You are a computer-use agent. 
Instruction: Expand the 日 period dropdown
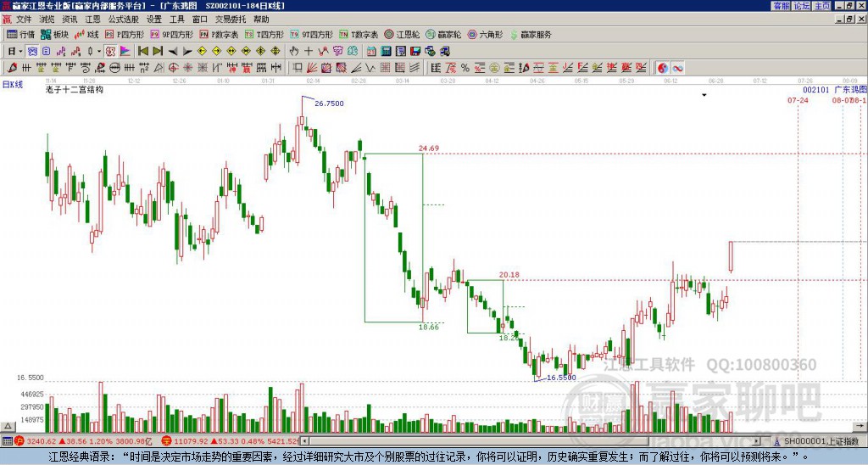point(20,51)
